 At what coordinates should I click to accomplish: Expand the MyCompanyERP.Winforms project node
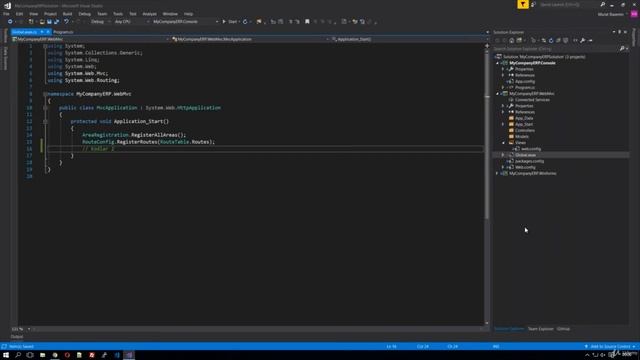pos(498,173)
